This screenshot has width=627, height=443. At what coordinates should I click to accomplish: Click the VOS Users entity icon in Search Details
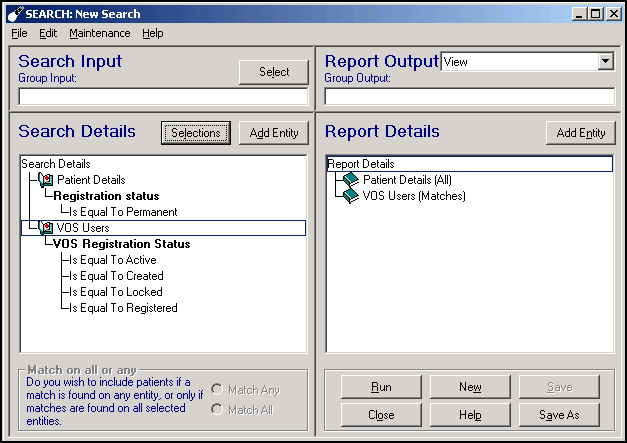(46, 228)
